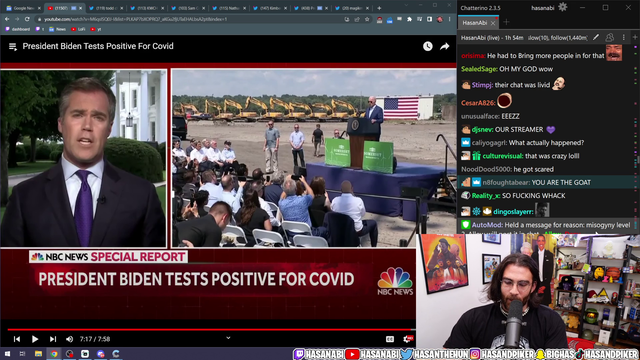Open a new Chrome tab

(x=379, y=8)
